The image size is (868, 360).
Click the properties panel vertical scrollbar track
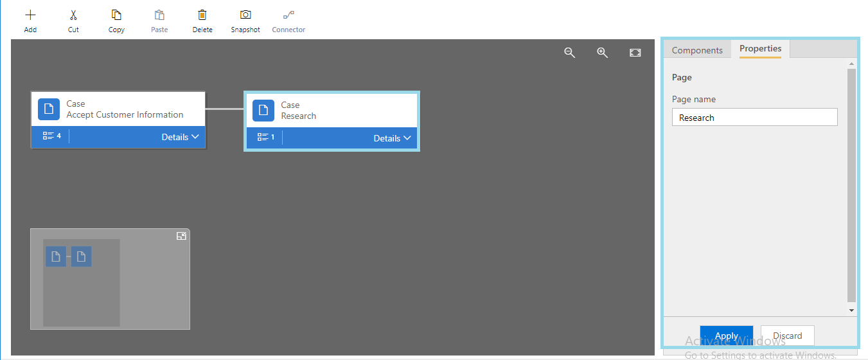(x=852, y=185)
